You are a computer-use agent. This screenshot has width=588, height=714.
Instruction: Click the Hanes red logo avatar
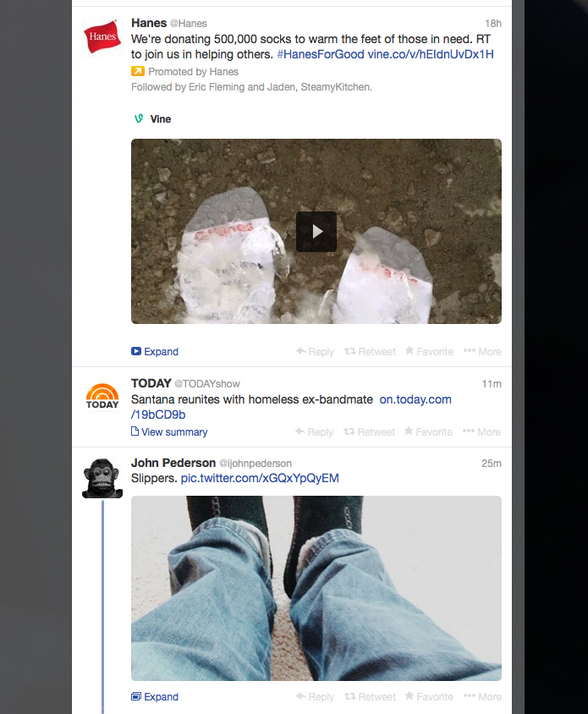pyautogui.click(x=102, y=37)
